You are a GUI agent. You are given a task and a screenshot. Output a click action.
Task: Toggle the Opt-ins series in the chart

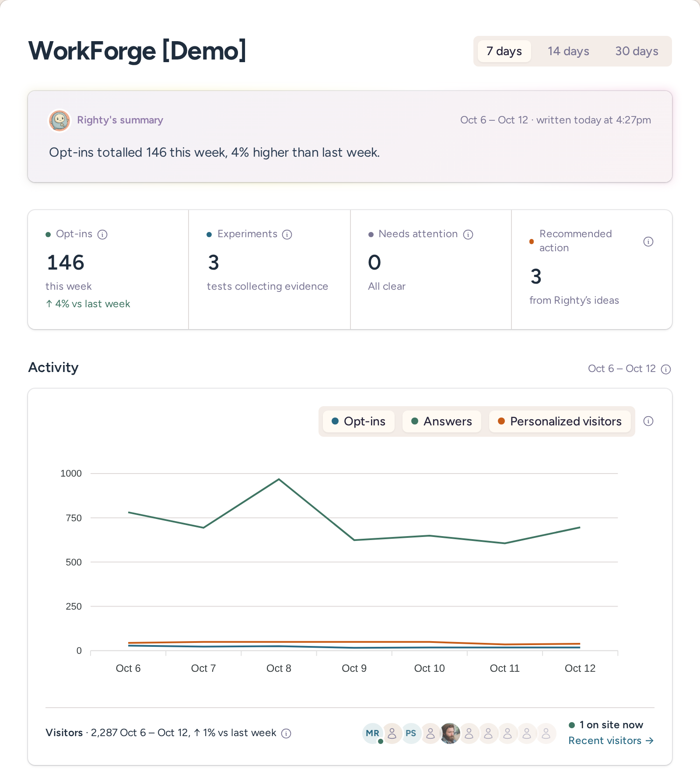click(359, 421)
